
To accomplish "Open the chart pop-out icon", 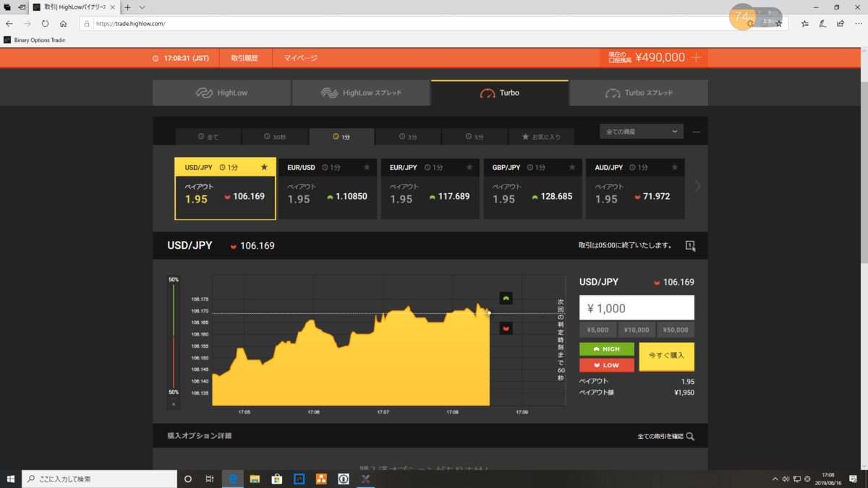I will [x=690, y=246].
